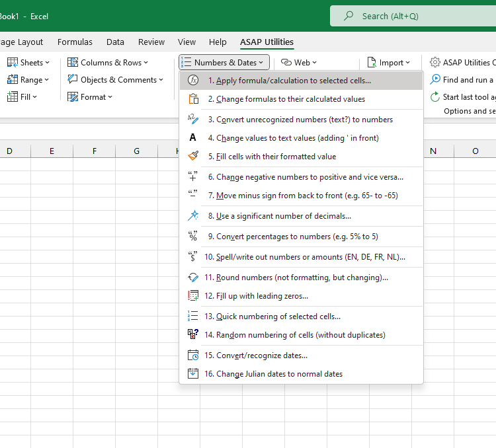496x448 pixels.
Task: Open the Web dropdown
Action: [x=299, y=62]
